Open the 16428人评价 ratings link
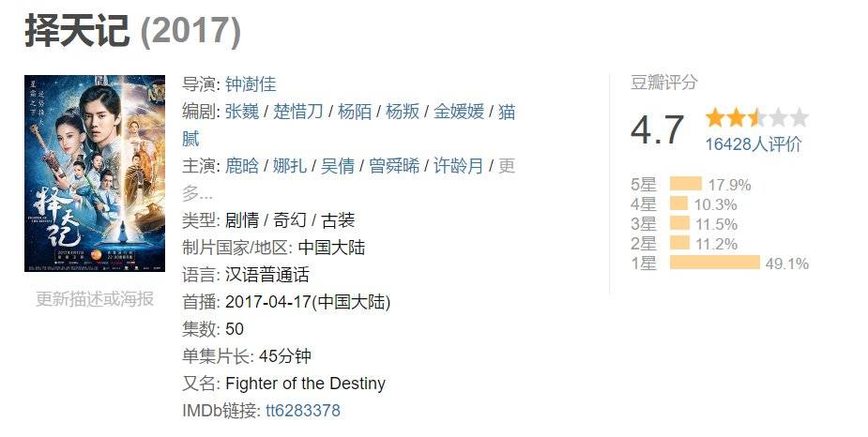Viewport: 868px width, 437px height. pyautogui.click(x=754, y=143)
